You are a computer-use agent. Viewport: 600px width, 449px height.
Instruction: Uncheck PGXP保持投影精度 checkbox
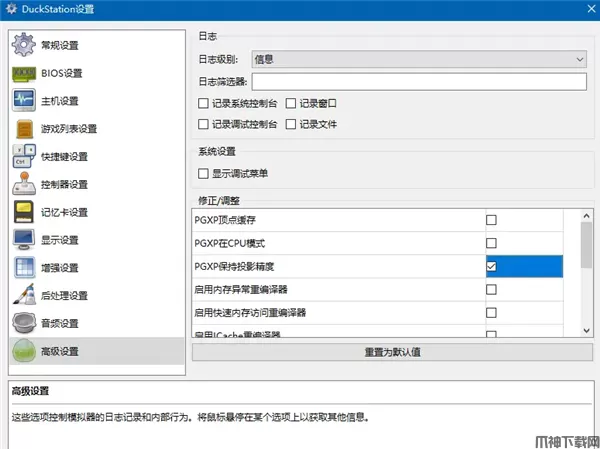[491, 266]
